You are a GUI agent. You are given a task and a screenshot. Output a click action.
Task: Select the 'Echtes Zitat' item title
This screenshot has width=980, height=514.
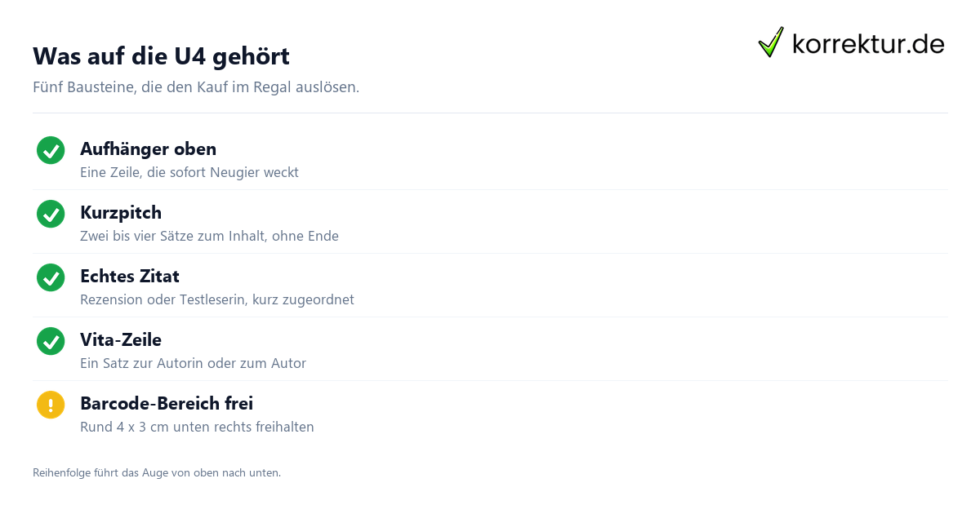click(x=130, y=277)
